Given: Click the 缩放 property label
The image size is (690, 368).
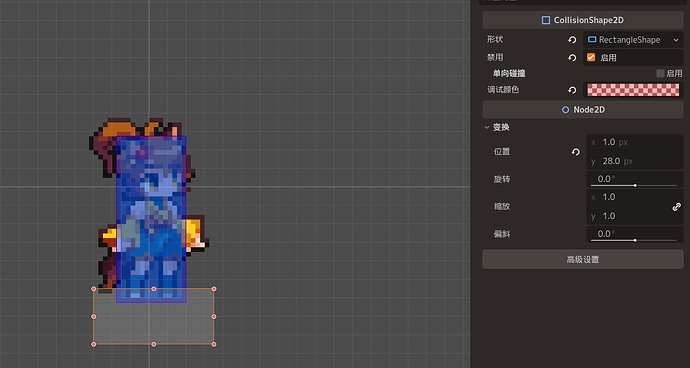Looking at the screenshot, I should pyautogui.click(x=502, y=206).
